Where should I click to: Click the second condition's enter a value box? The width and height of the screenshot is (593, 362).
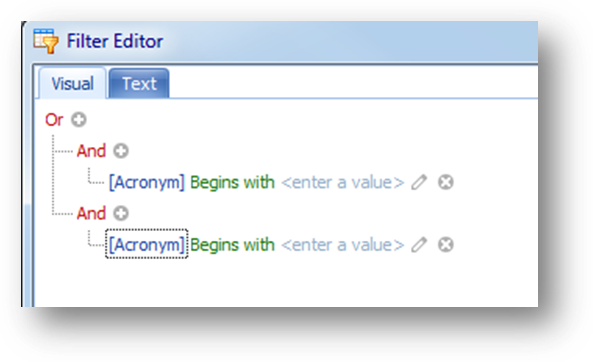pyautogui.click(x=343, y=245)
